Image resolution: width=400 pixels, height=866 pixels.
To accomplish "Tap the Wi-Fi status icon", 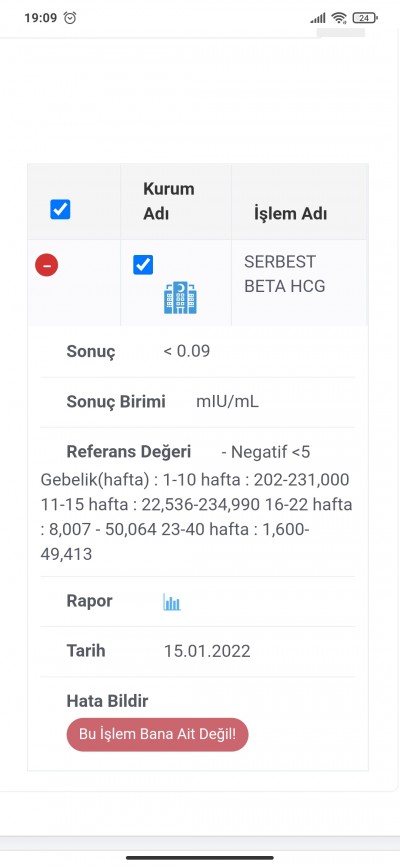I will point(339,18).
